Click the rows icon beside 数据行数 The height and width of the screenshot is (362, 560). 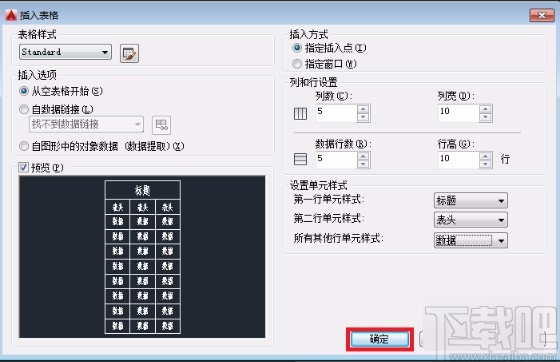pos(300,159)
